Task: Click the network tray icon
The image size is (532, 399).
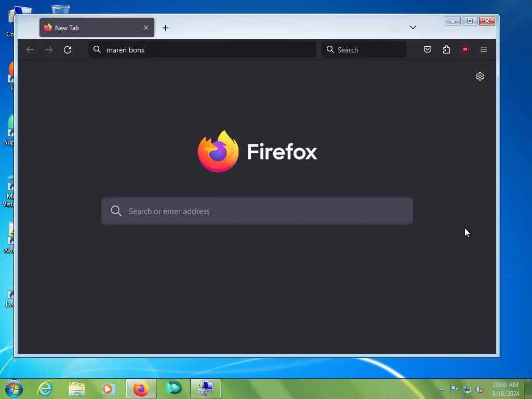Action: click(x=467, y=390)
